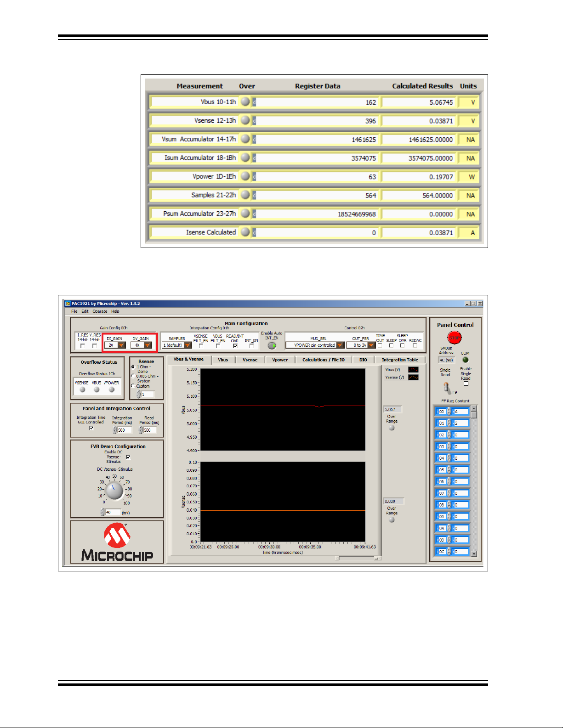
Task: Select the 1 Ohm Demo Rsense option
Action: tap(133, 367)
